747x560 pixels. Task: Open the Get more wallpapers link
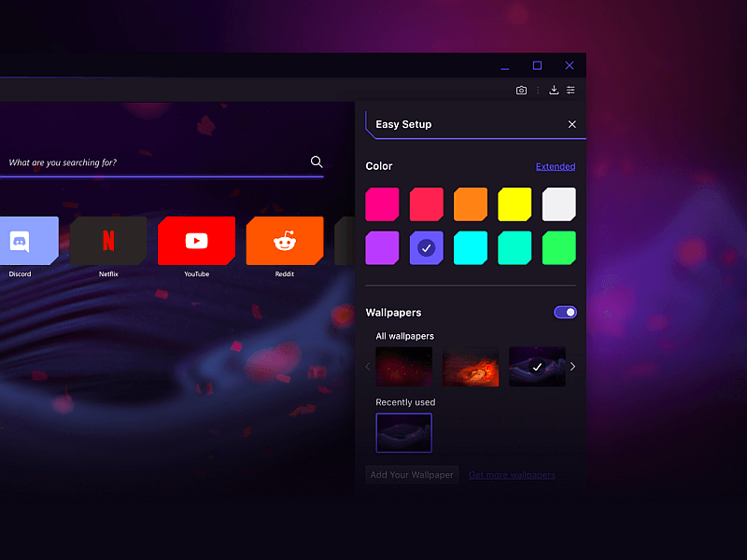(x=512, y=475)
